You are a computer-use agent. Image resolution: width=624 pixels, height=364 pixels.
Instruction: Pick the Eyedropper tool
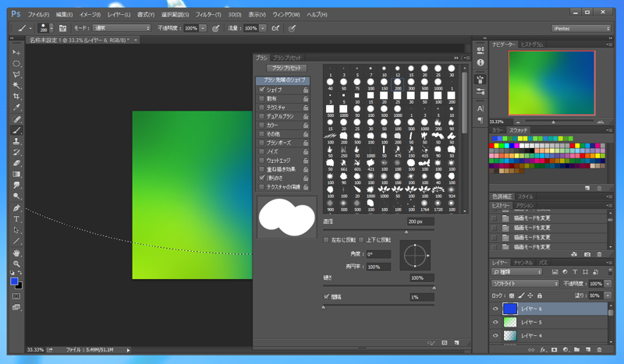[x=16, y=108]
